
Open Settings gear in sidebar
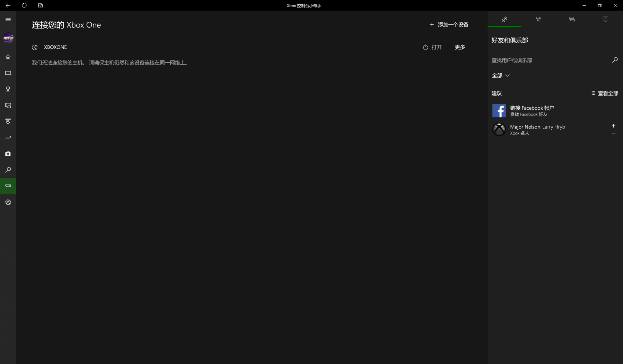pyautogui.click(x=8, y=202)
